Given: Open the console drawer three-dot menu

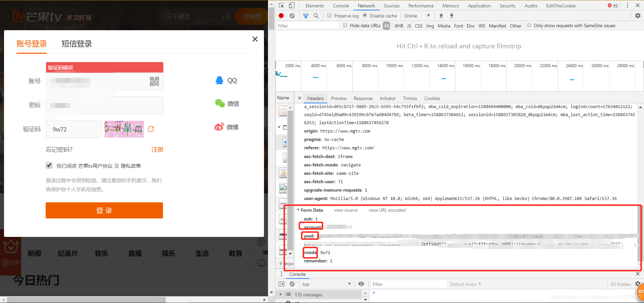Looking at the screenshot, I should tap(281, 274).
